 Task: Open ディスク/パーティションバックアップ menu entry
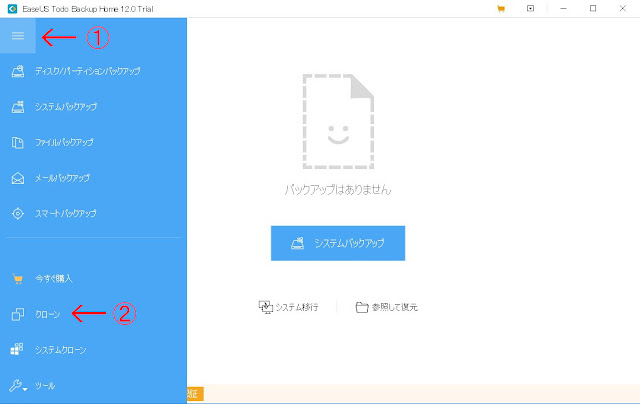88,71
